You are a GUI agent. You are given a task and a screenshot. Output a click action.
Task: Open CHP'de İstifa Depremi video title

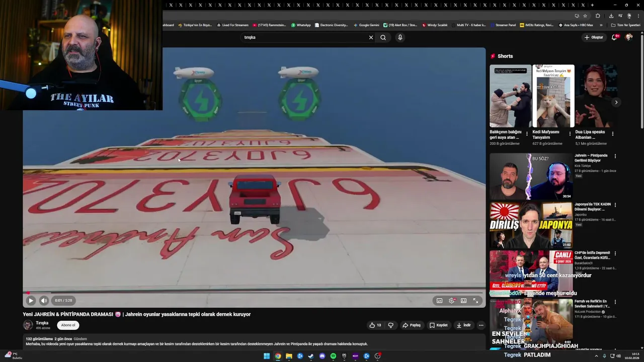[593, 255]
